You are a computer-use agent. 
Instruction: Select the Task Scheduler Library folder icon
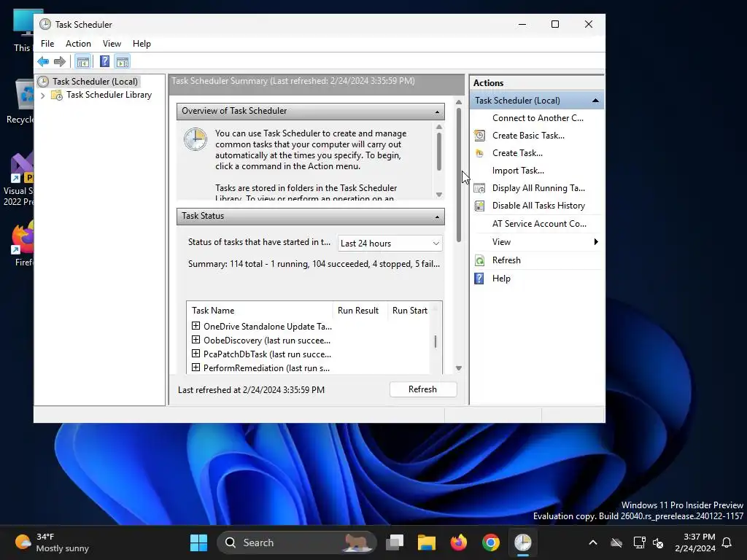pyautogui.click(x=57, y=96)
